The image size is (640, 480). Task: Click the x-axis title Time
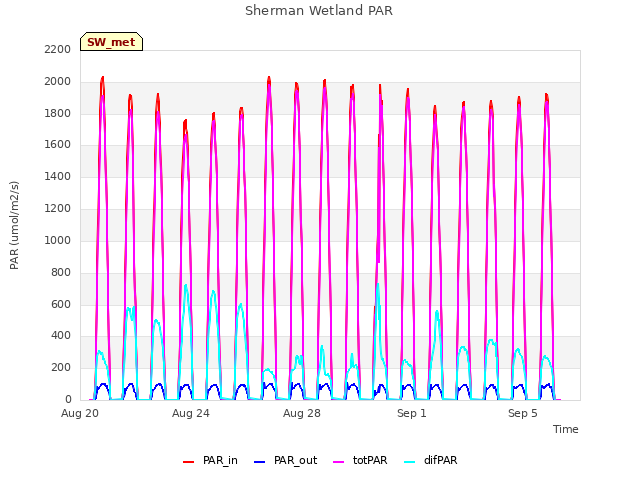point(565,429)
